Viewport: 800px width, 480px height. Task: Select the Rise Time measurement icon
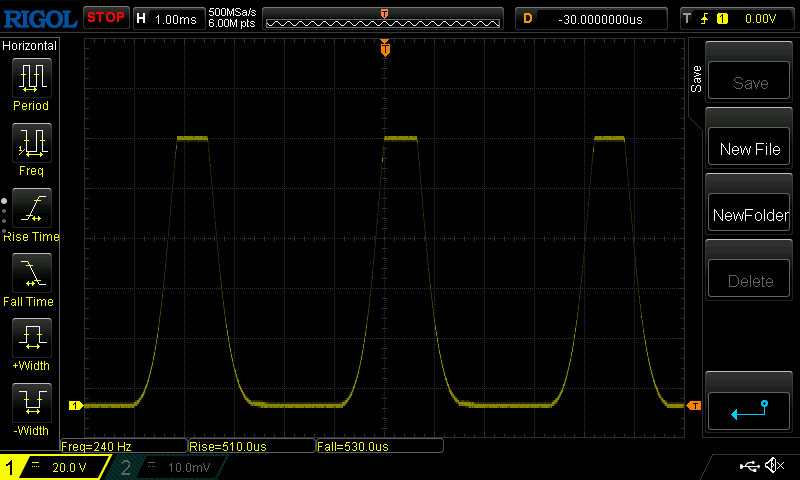(32, 208)
